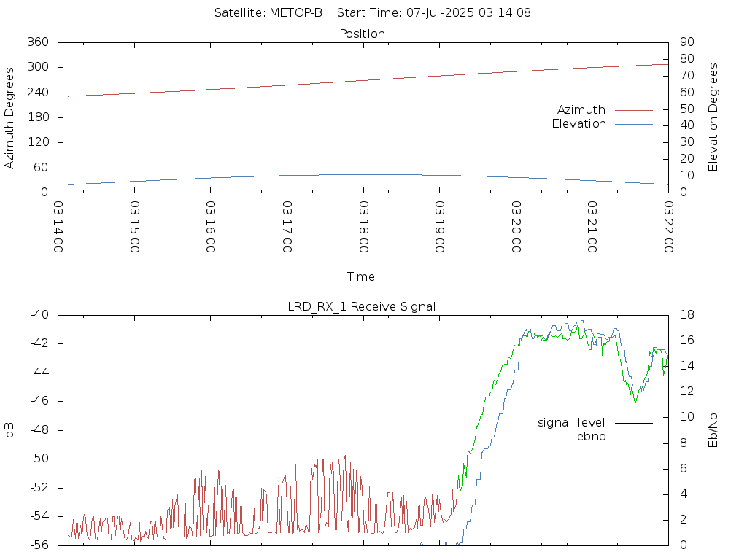The width and height of the screenshot is (747, 560).
Task: Click the 03:15:00 time tick label
Action: pyautogui.click(x=135, y=227)
